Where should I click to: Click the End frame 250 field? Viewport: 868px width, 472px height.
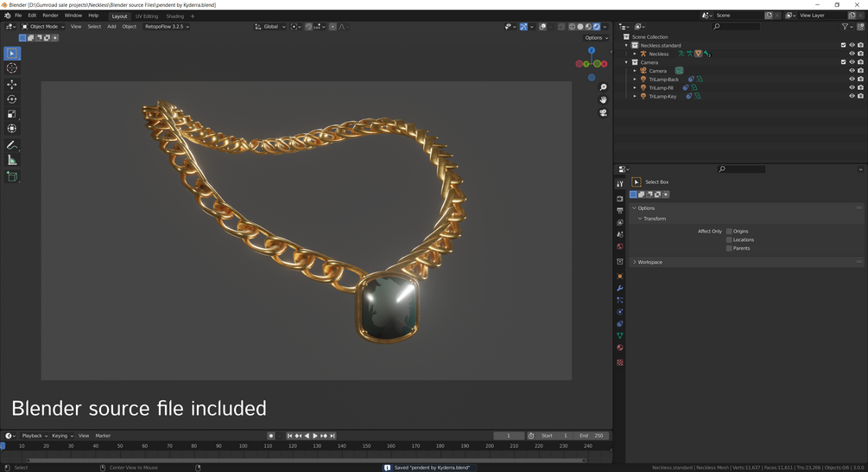tap(592, 436)
